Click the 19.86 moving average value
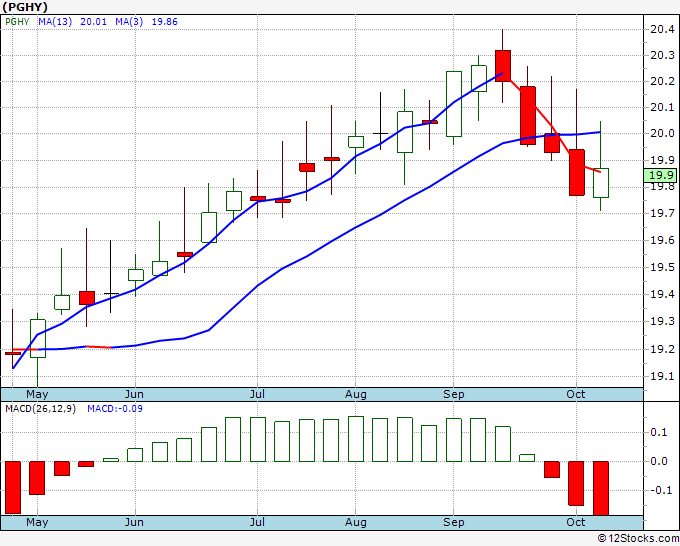 point(164,22)
